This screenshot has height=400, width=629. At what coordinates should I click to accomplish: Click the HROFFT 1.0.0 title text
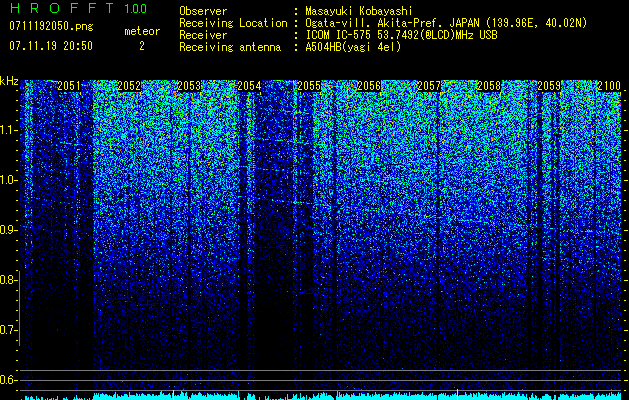[x=78, y=8]
